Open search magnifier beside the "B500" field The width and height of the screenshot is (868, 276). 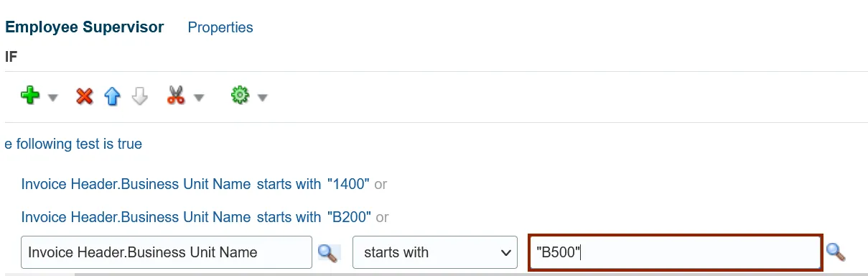(836, 252)
